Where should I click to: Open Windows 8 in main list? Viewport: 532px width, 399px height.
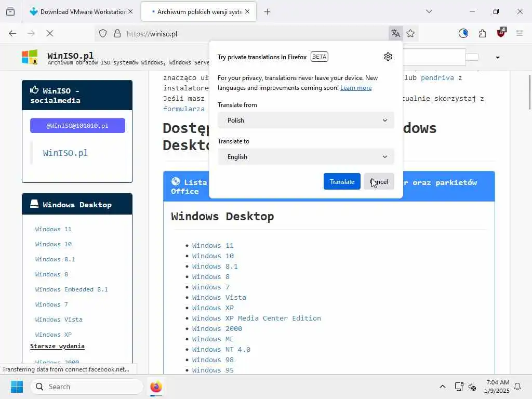pos(211,276)
